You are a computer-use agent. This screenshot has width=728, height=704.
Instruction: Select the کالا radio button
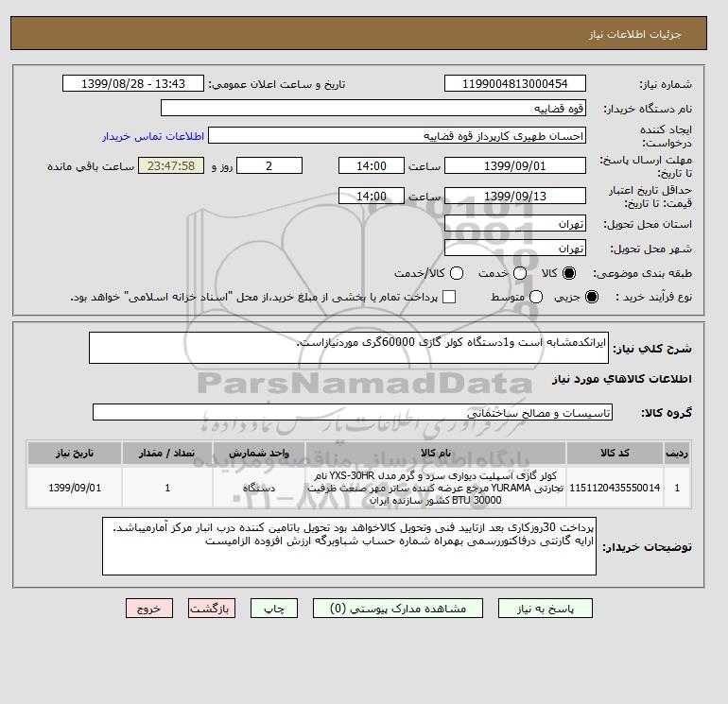click(x=569, y=273)
